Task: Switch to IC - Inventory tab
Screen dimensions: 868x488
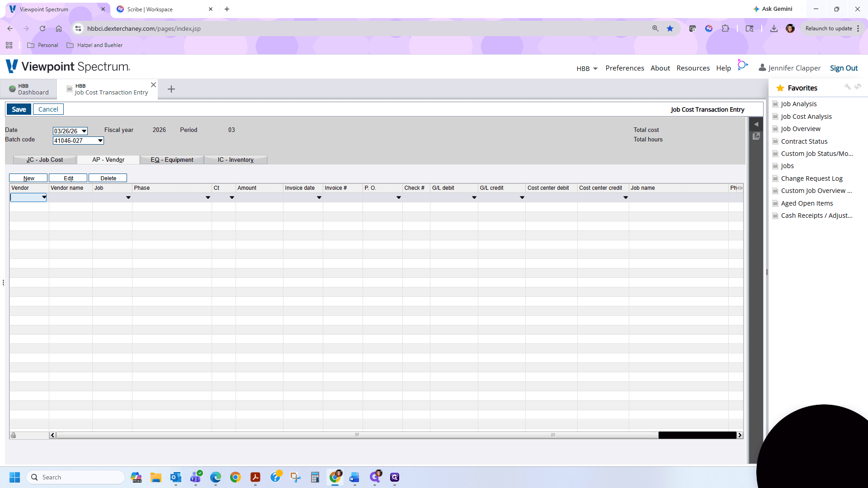Action: click(x=236, y=160)
